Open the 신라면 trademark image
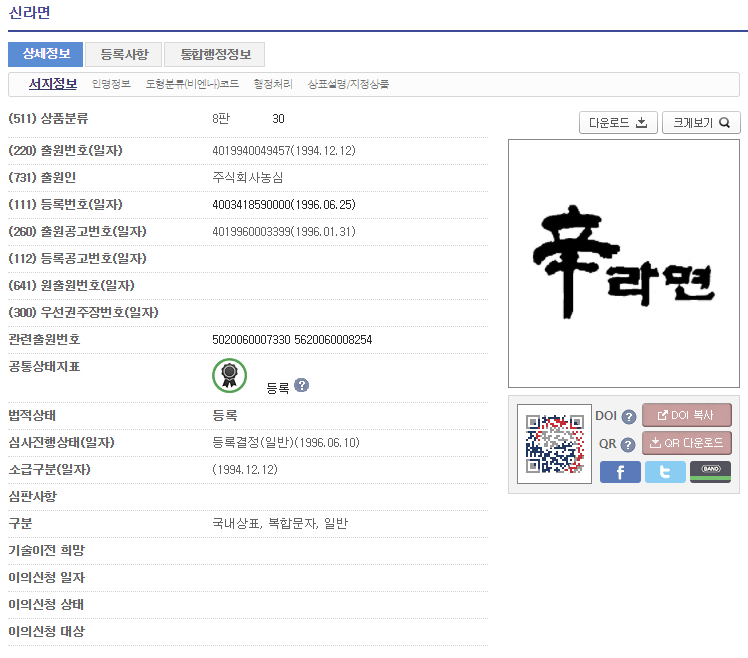Viewport: 748px width, 658px height. pyautogui.click(x=623, y=263)
